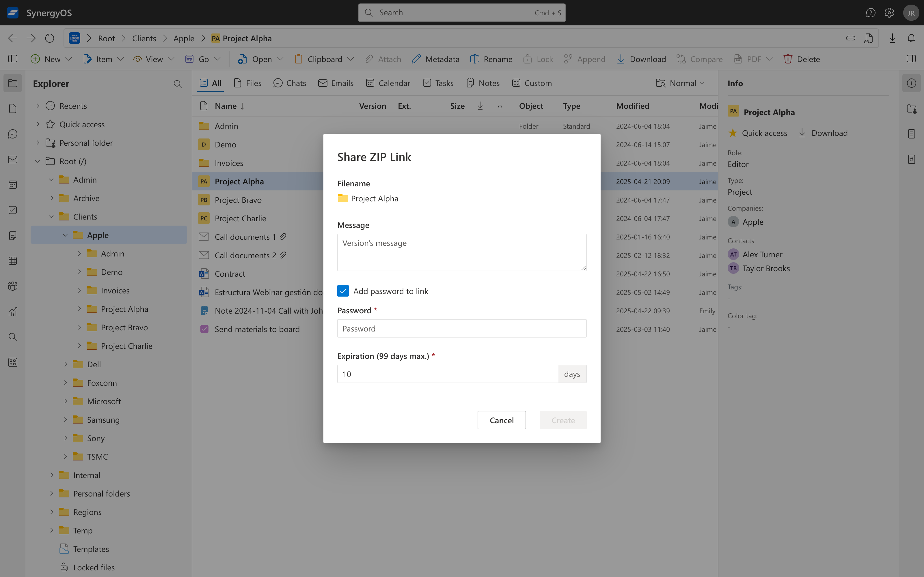Screen dimensions: 924x577
Task: Toggle the left sidebar panel icon
Action: tap(13, 59)
